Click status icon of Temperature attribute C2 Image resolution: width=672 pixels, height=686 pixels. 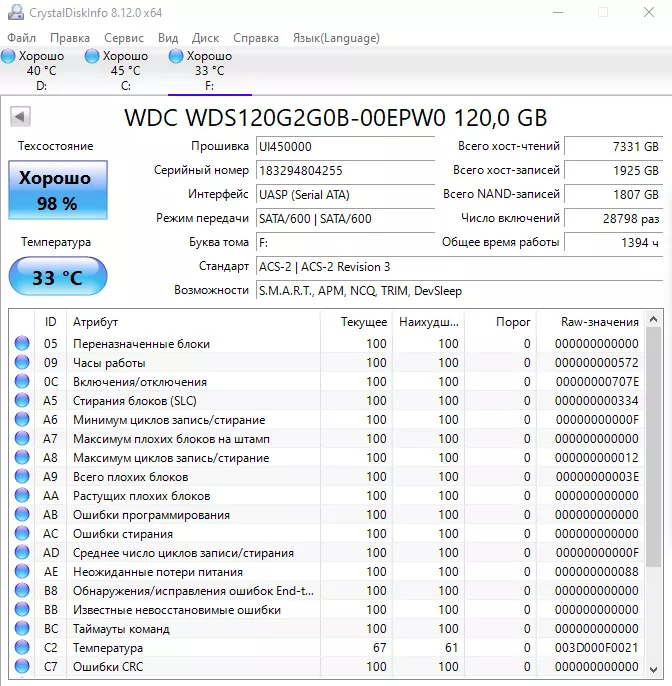[x=22, y=648]
